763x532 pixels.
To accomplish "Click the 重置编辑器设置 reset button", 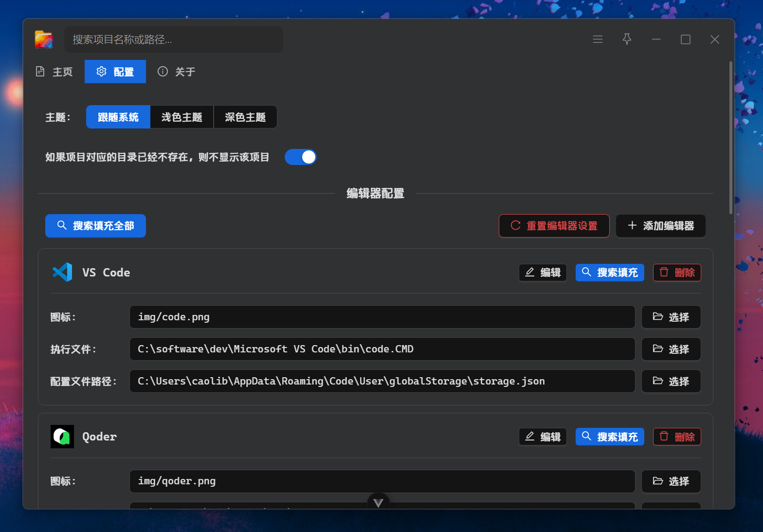I will click(x=554, y=226).
